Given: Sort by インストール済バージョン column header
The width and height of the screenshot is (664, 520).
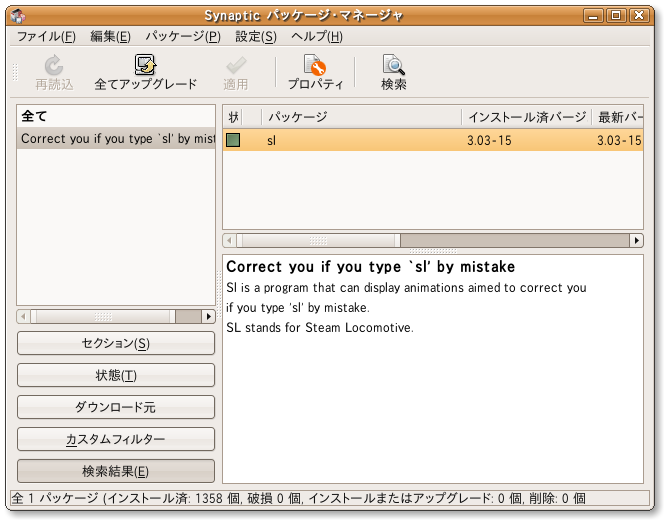Looking at the screenshot, I should [x=526, y=116].
